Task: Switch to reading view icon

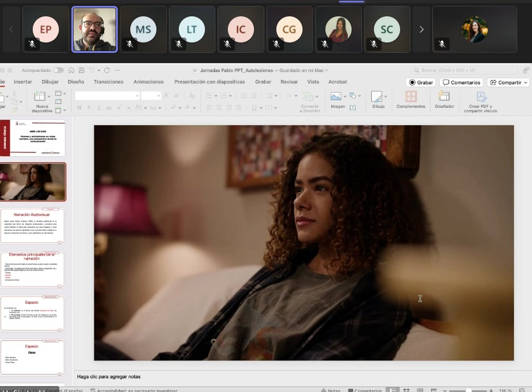Action: tap(420, 390)
